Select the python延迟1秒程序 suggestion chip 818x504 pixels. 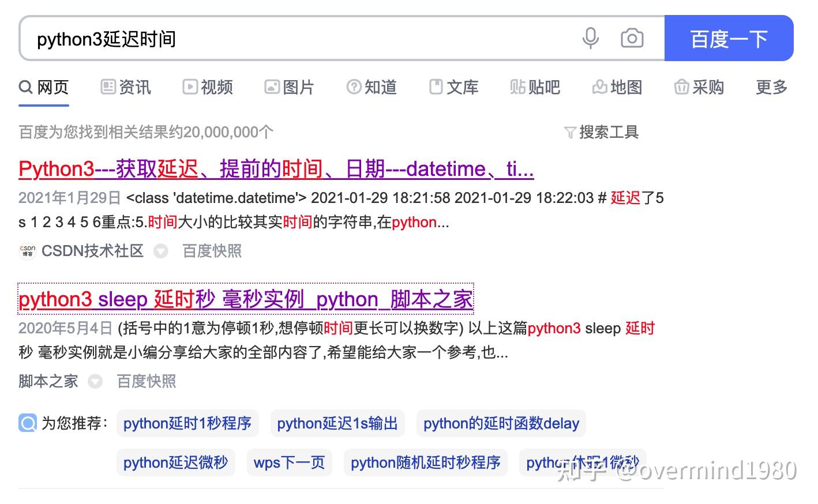tap(187, 423)
